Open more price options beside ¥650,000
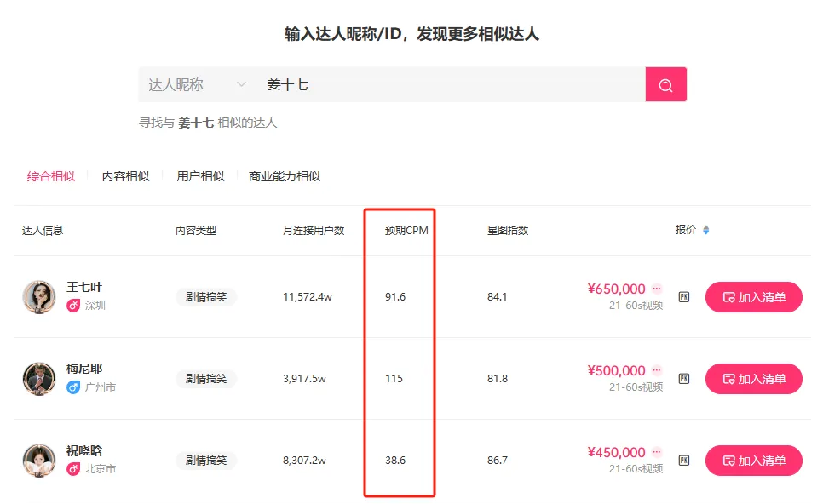 [657, 289]
